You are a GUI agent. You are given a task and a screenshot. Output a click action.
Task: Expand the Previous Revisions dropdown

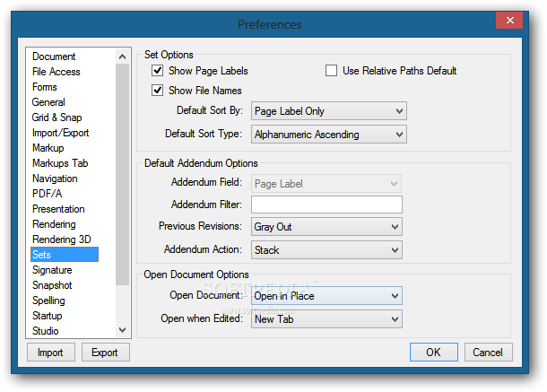[x=326, y=227]
